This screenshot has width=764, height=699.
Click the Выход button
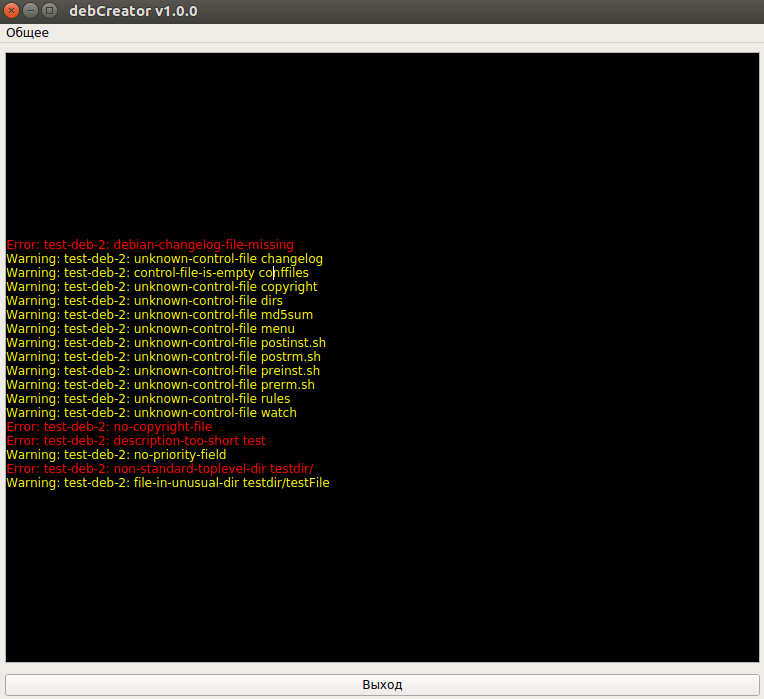(382, 685)
